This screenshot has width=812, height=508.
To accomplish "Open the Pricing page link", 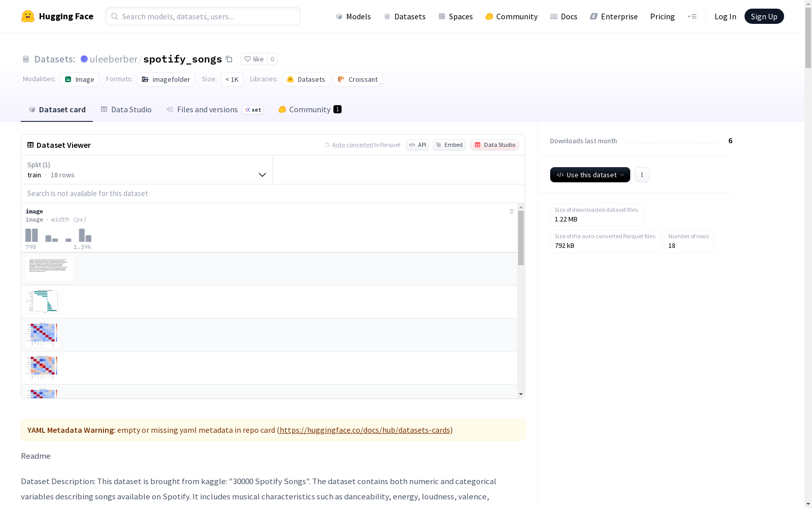I will (x=662, y=16).
